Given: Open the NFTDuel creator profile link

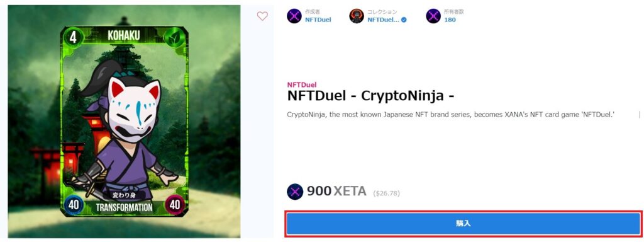Looking at the screenshot, I should [318, 20].
